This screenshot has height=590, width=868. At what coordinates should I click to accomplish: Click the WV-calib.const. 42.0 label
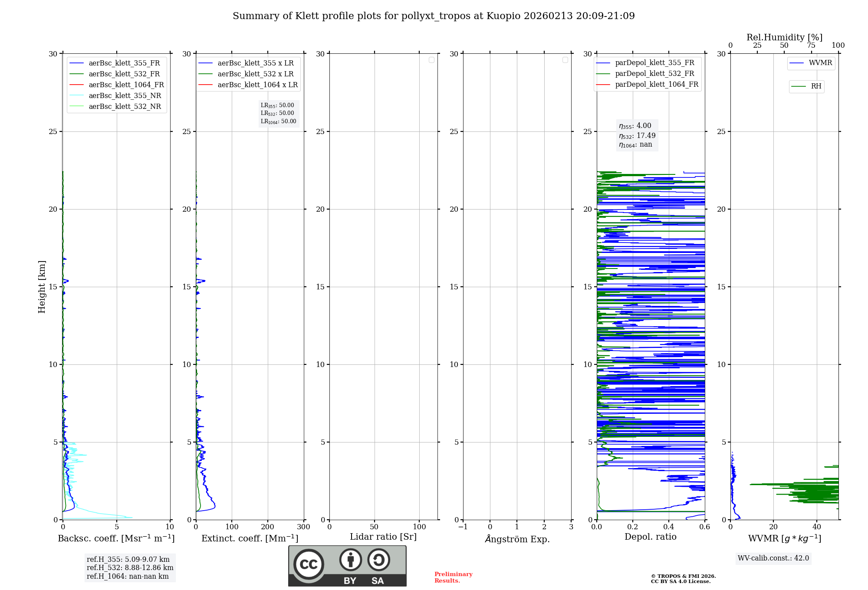pyautogui.click(x=773, y=558)
